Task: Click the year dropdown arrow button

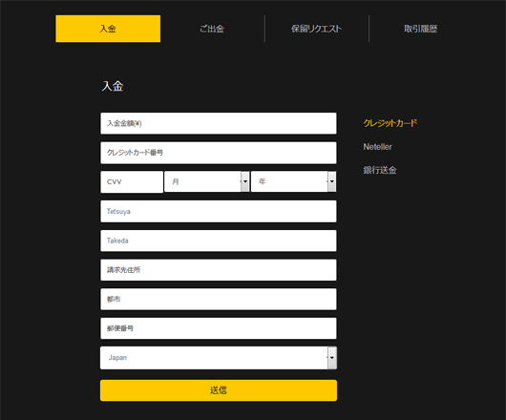Action: (331, 181)
